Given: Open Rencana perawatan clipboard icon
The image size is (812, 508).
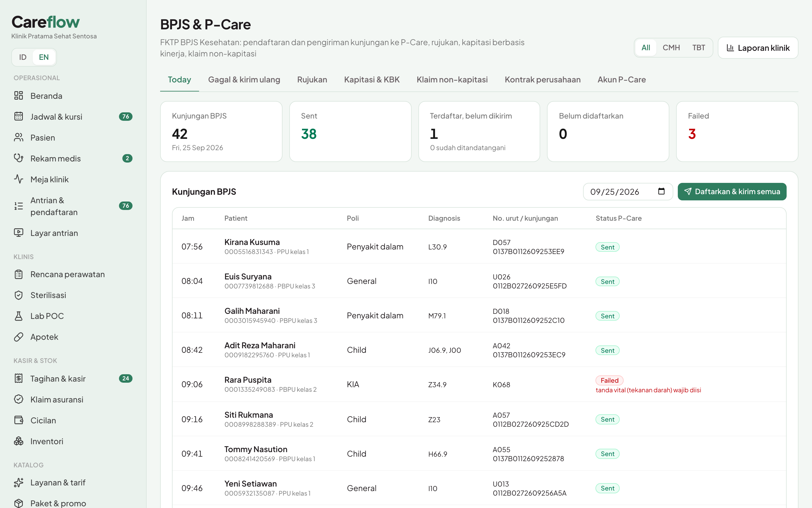Looking at the screenshot, I should click(18, 274).
